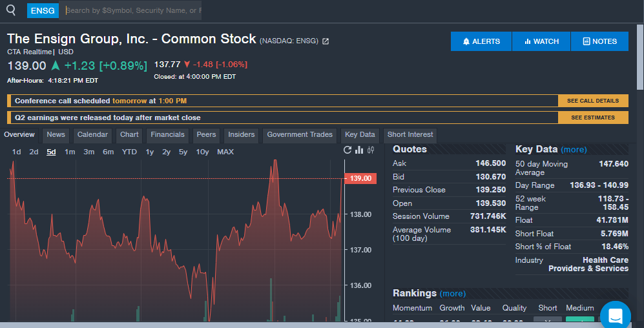Viewport: 644px width, 328px height.
Task: Open the Insiders tab
Action: pyautogui.click(x=242, y=135)
